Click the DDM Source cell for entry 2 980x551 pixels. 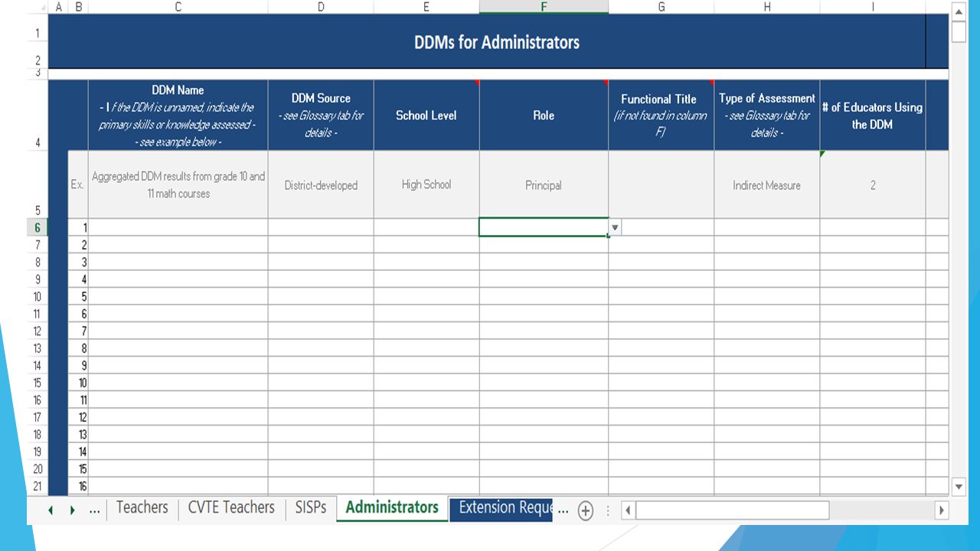tap(321, 245)
